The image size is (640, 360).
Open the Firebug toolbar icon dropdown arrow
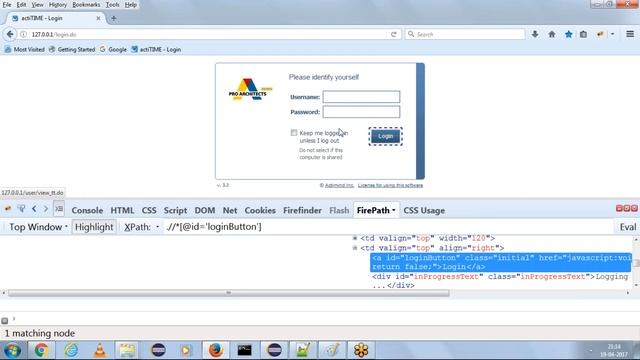point(612,34)
